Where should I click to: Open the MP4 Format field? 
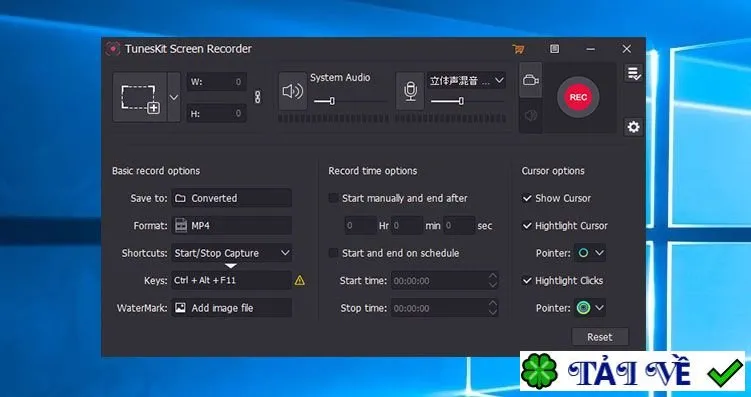click(232, 226)
